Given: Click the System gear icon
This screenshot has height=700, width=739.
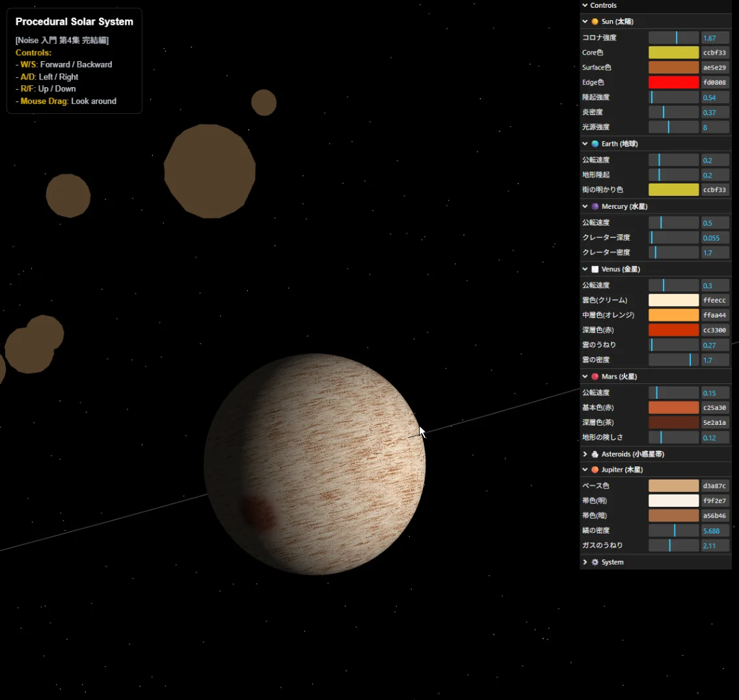Looking at the screenshot, I should pos(595,562).
